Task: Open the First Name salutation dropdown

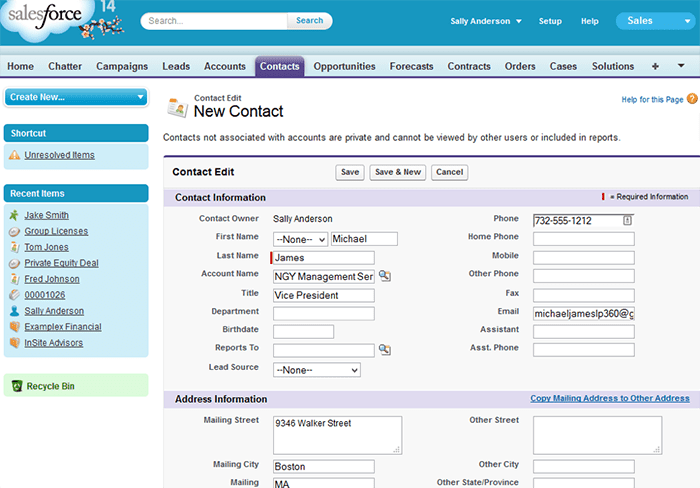Action: (300, 239)
